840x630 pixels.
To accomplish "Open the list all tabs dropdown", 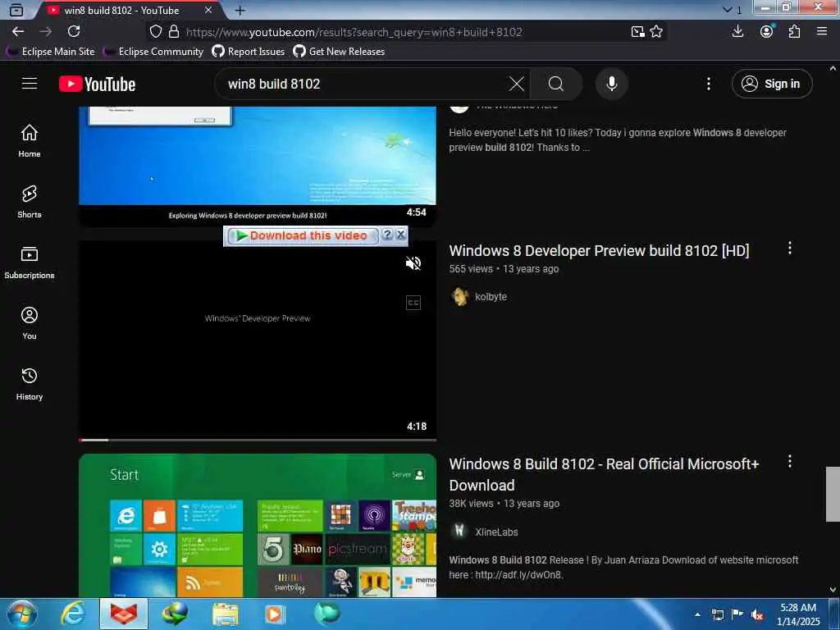I will tap(727, 10).
